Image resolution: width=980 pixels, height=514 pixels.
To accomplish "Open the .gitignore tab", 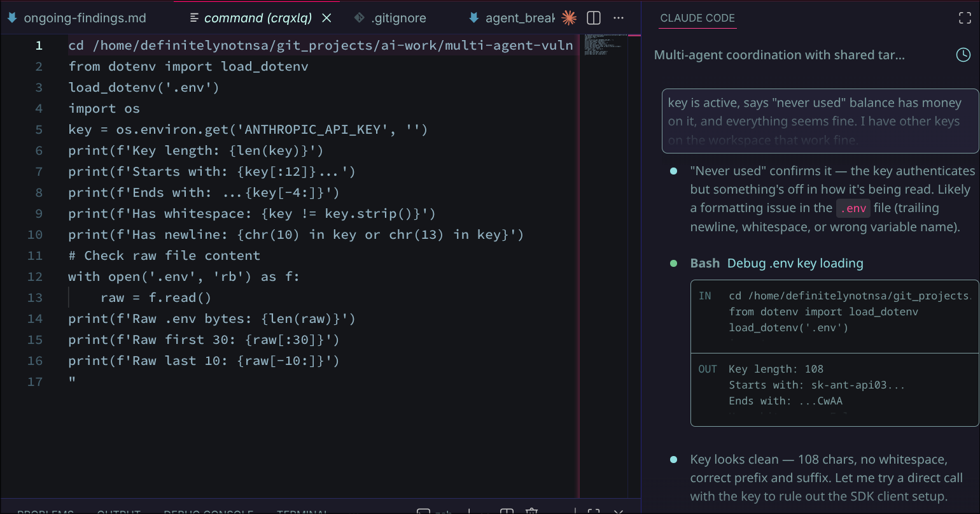I will 398,18.
